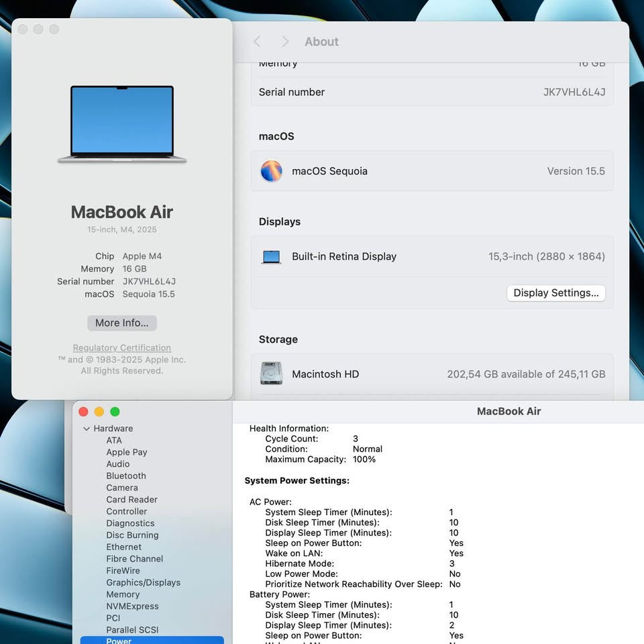The width and height of the screenshot is (644, 644).
Task: Click the AC Power label
Action: [x=270, y=502]
